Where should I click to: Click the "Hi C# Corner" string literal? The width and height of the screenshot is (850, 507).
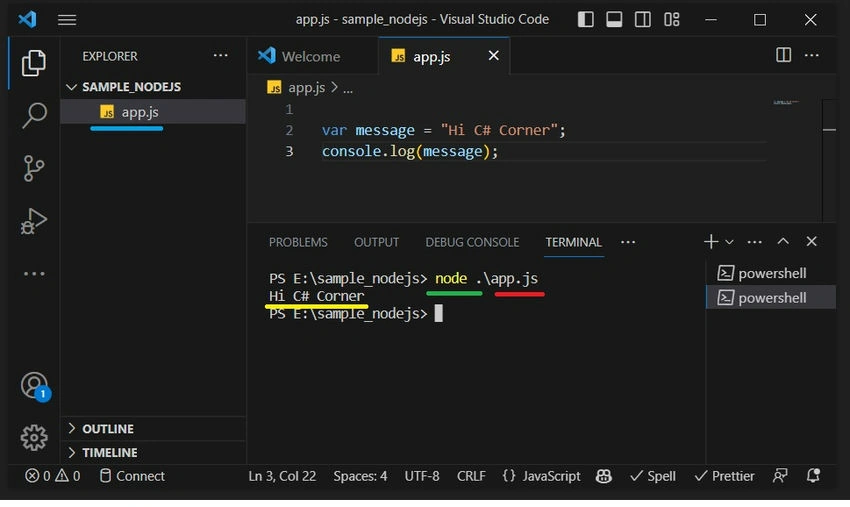pos(499,130)
